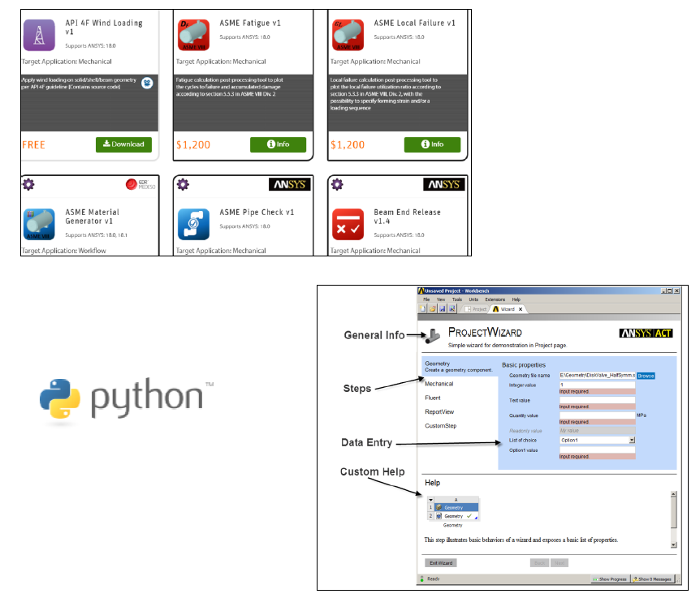This screenshot has height=598, width=700.
Task: Select the Mechanical wizard step
Action: [439, 384]
